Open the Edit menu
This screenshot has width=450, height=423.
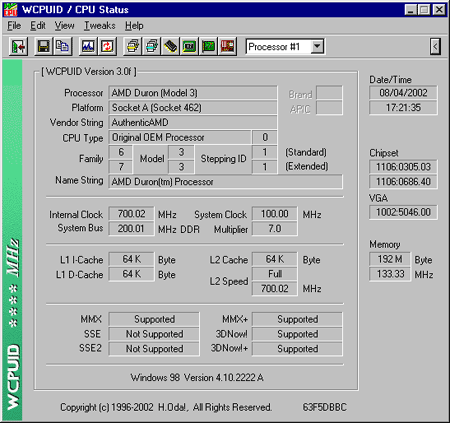38,26
